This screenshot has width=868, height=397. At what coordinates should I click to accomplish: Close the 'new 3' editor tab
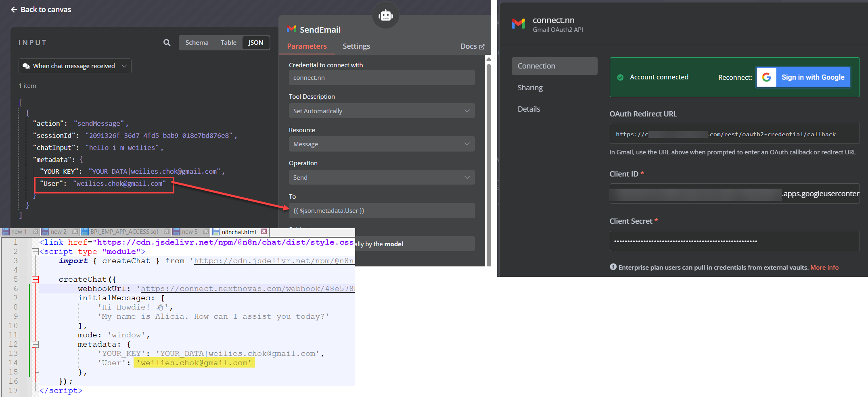206,232
